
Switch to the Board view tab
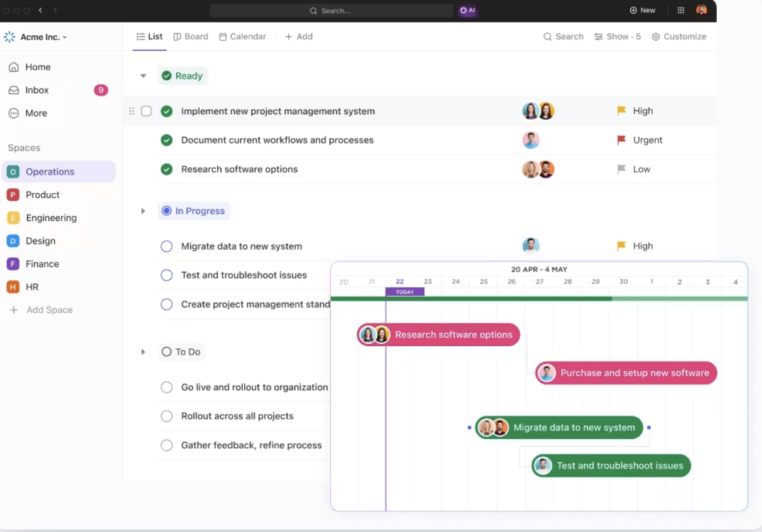tap(191, 36)
